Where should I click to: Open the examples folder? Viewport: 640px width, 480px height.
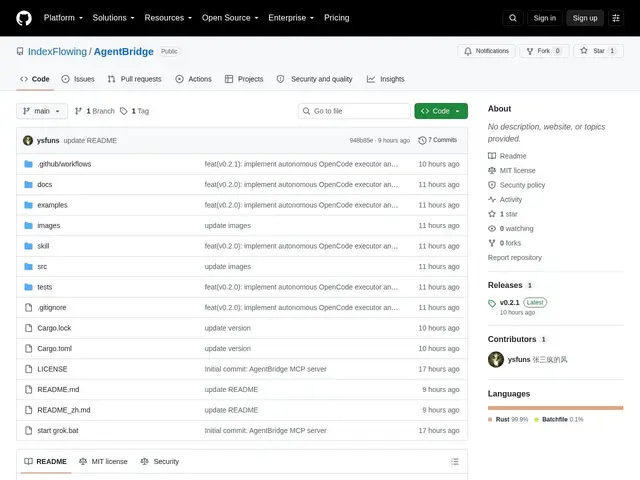click(52, 205)
